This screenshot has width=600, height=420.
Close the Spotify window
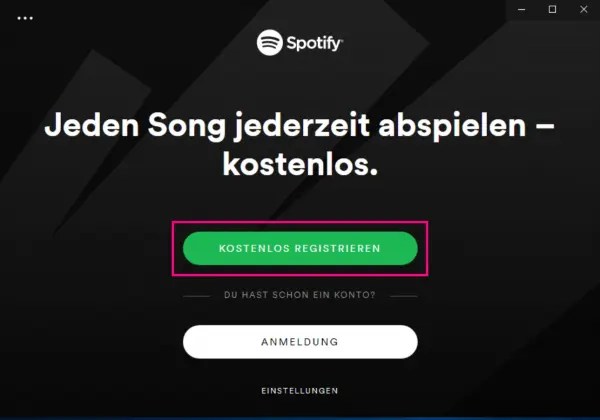click(x=584, y=9)
